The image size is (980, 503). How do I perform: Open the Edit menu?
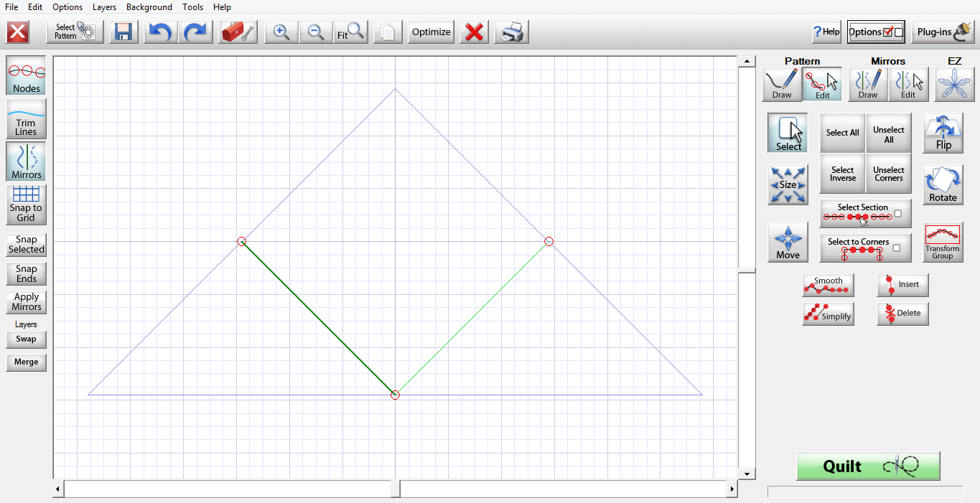pos(35,6)
